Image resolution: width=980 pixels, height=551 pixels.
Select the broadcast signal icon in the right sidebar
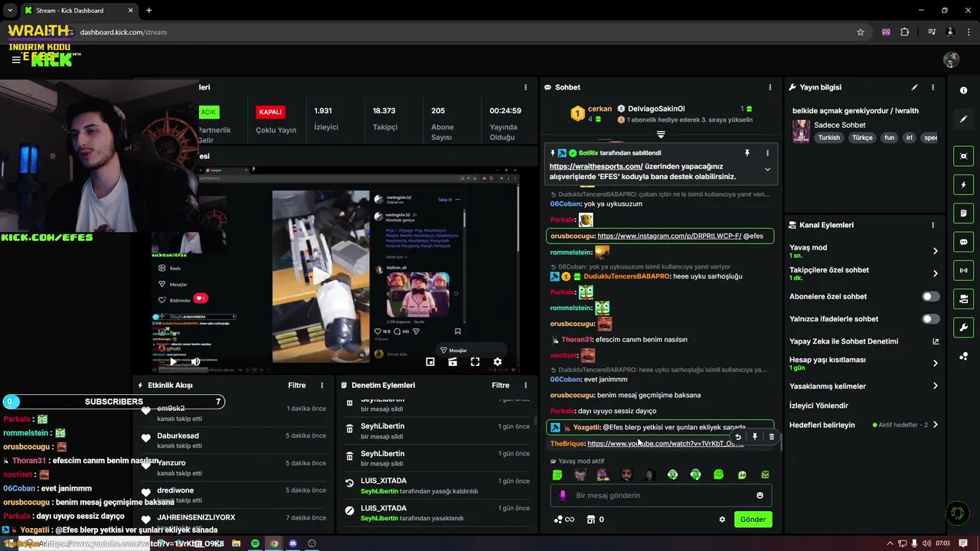click(x=963, y=270)
